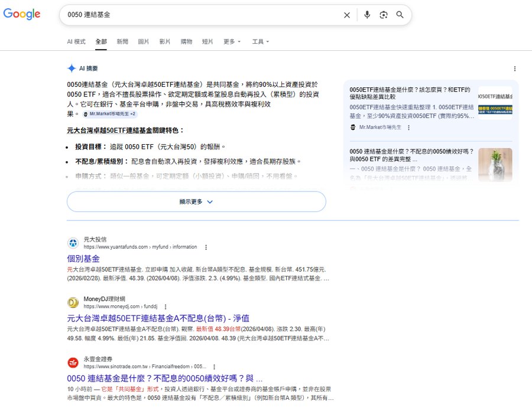
Task: Open thumbnail of 0050ETF連結基金 source card
Action: (x=495, y=103)
